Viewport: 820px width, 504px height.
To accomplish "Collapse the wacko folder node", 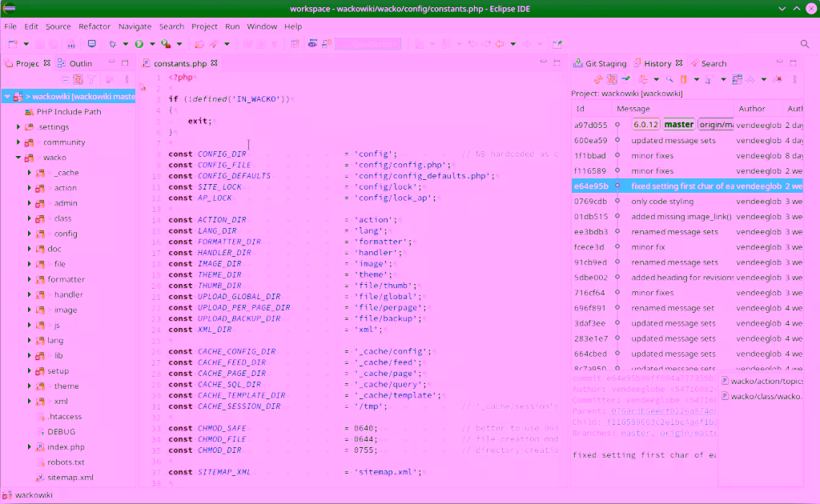I will click(18, 158).
